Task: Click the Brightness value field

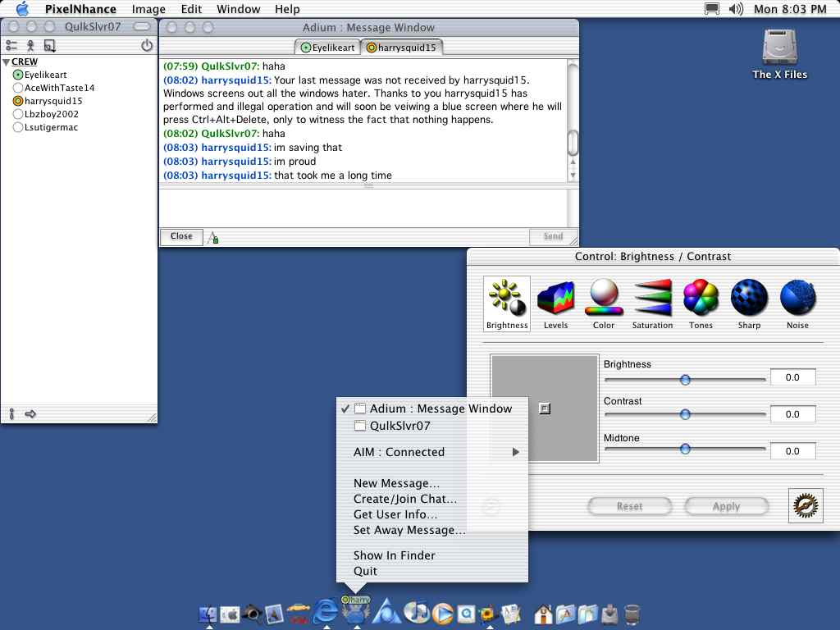Action: 793,377
